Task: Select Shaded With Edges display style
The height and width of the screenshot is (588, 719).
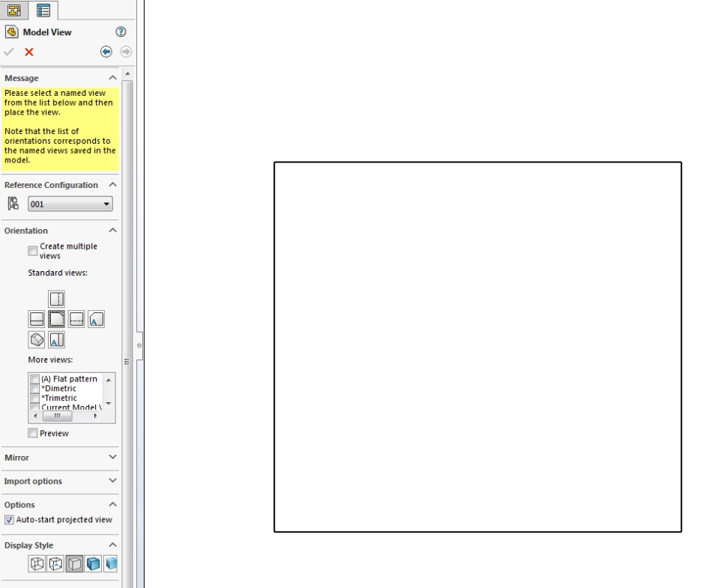Action: [x=93, y=564]
